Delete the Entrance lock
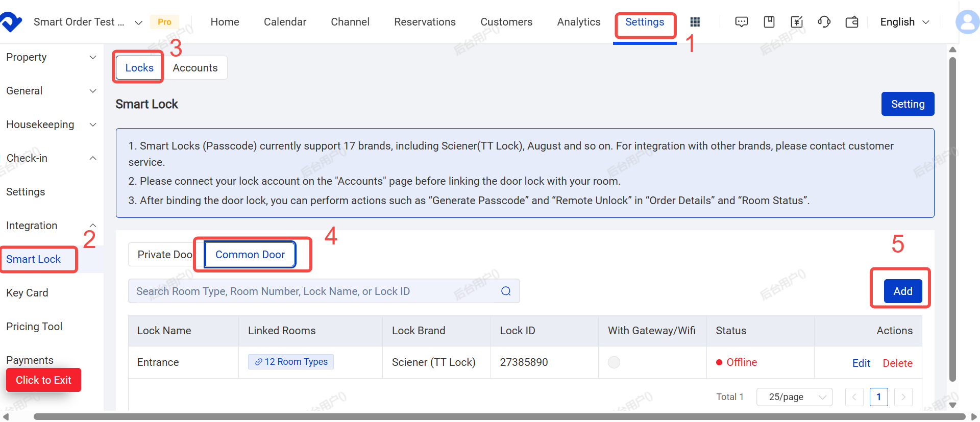This screenshot has height=422, width=980. click(897, 363)
